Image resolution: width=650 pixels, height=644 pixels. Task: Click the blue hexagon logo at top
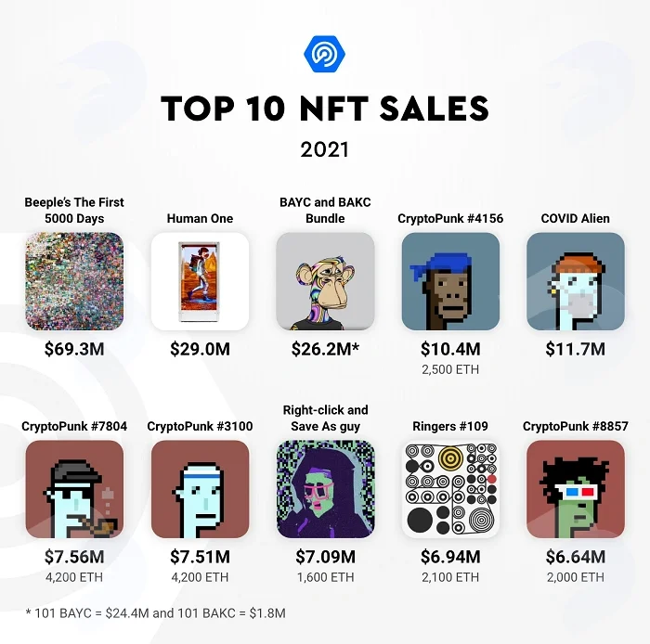point(325,54)
